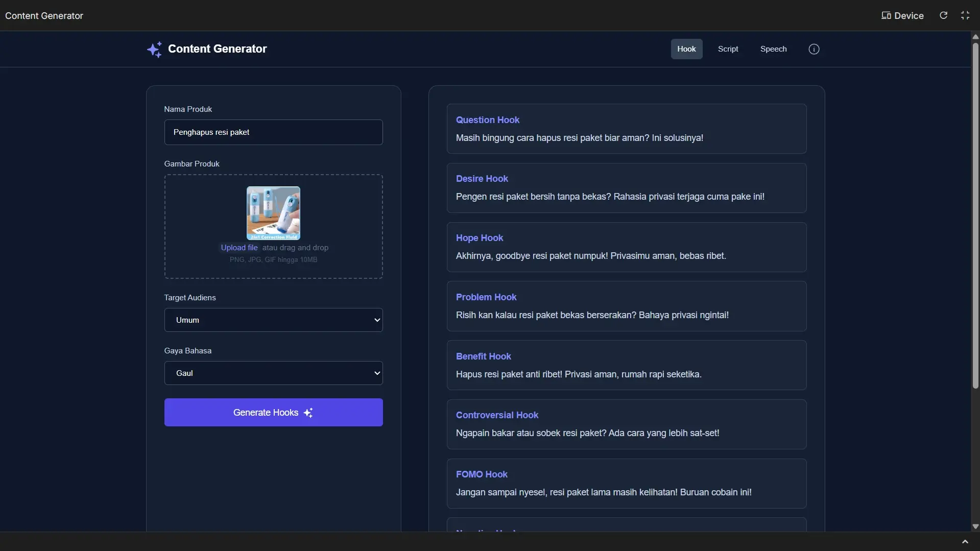Toggle the fullscreen collapse icon

click(x=965, y=15)
